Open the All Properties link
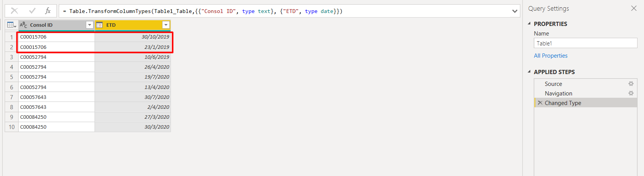Viewport: 644px width, 176px height. [551, 56]
